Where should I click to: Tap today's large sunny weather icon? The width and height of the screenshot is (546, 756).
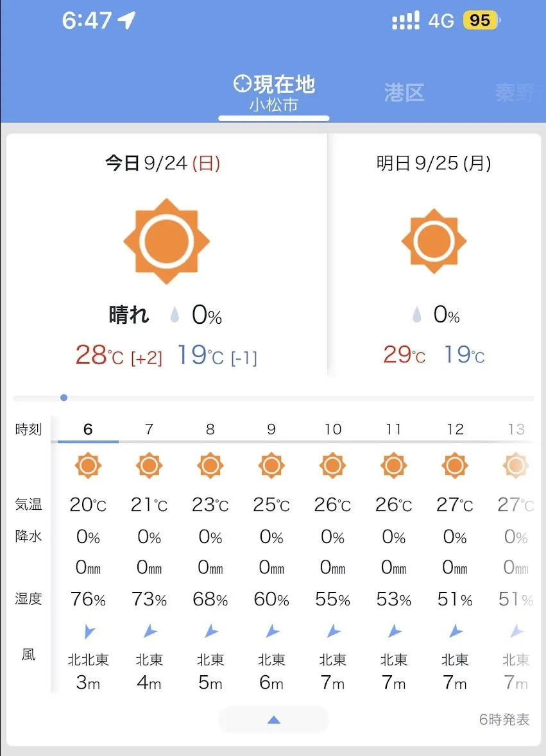(166, 241)
